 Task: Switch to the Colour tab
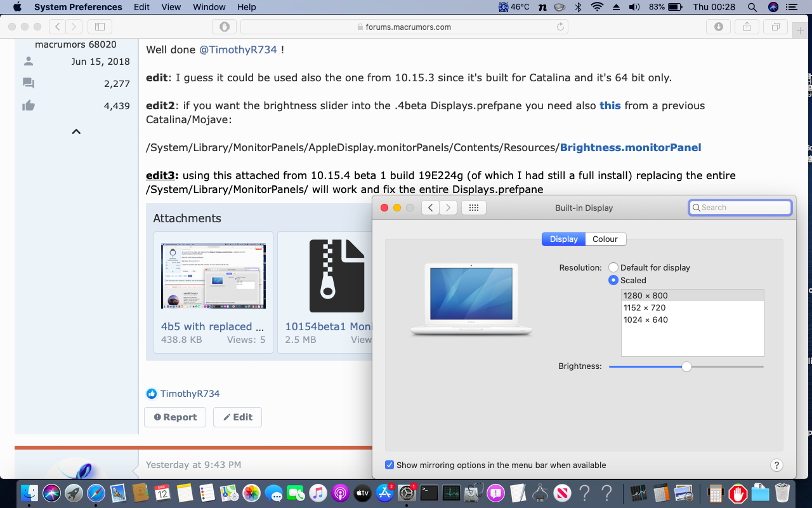pyautogui.click(x=605, y=239)
